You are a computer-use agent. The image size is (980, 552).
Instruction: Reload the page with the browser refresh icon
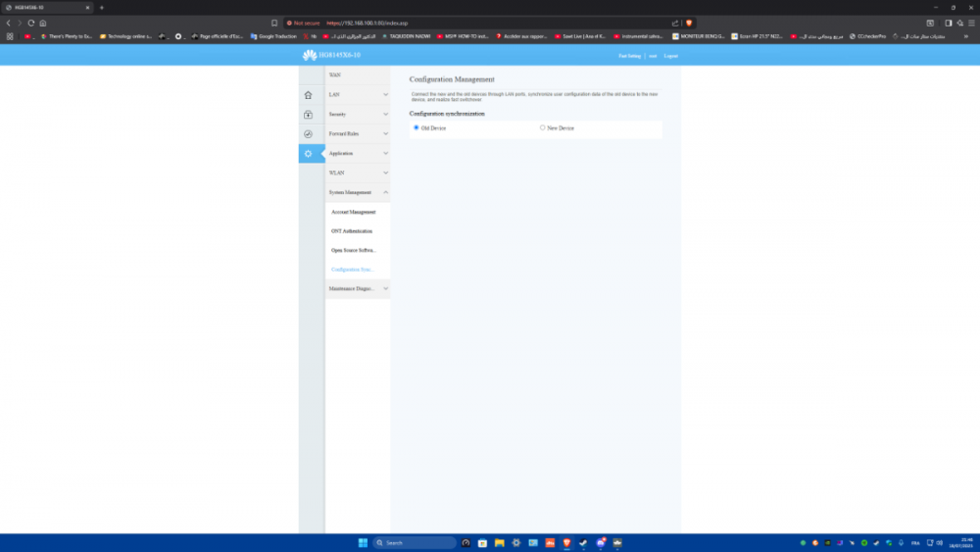[31, 23]
